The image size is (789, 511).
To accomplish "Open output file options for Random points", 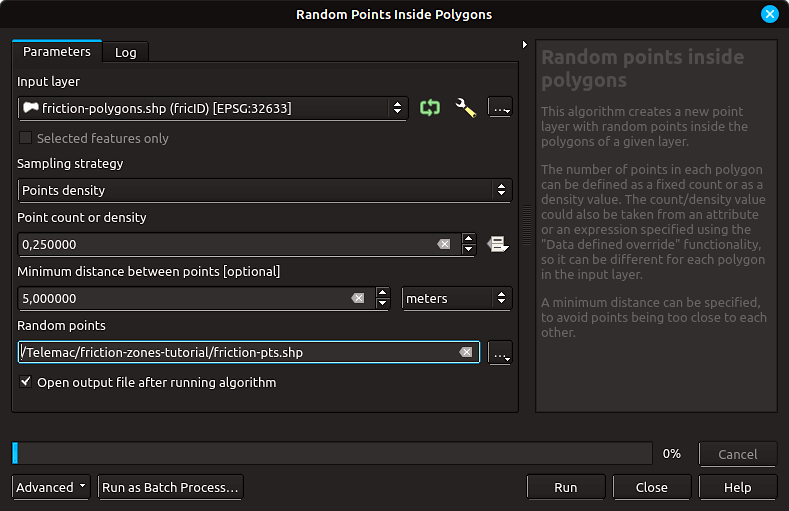I will point(500,353).
